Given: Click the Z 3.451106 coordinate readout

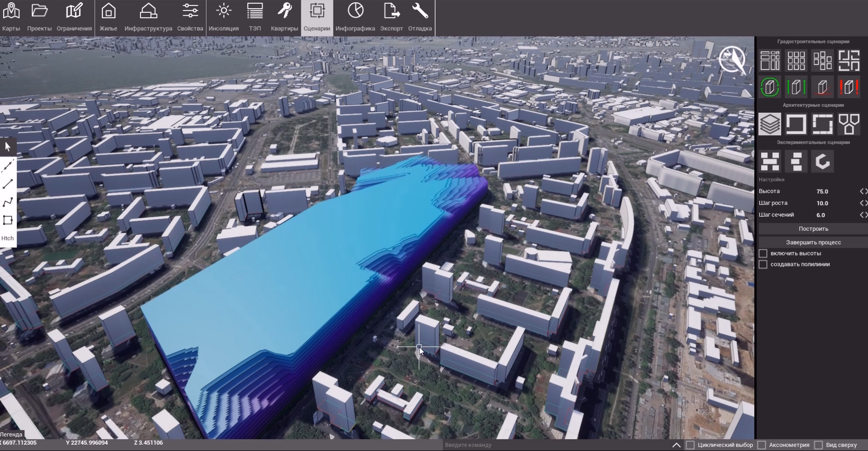Looking at the screenshot, I should pyautogui.click(x=149, y=443).
